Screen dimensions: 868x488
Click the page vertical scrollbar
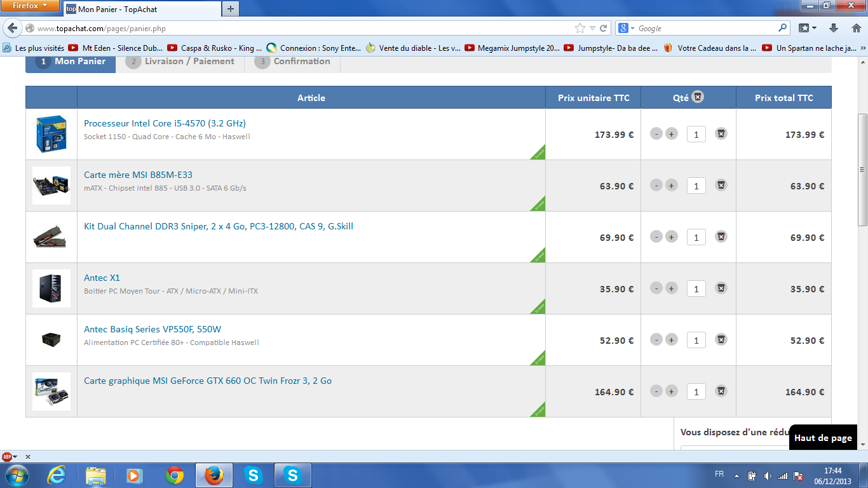862,170
